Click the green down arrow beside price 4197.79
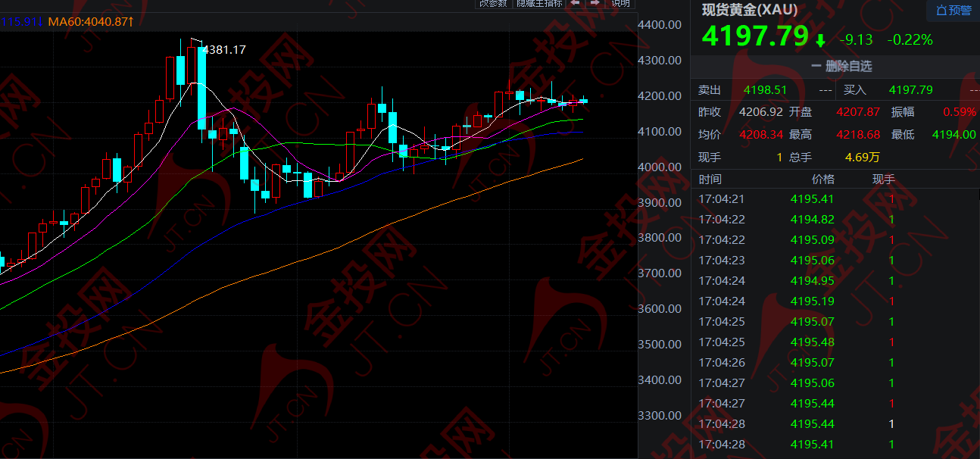The height and width of the screenshot is (459, 980). pyautogui.click(x=821, y=40)
